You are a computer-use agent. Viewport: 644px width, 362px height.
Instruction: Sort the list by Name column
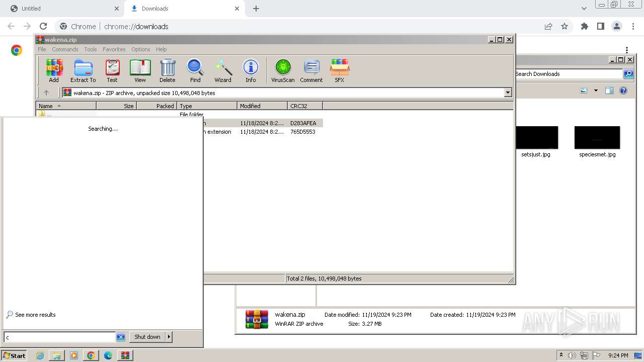[66, 106]
